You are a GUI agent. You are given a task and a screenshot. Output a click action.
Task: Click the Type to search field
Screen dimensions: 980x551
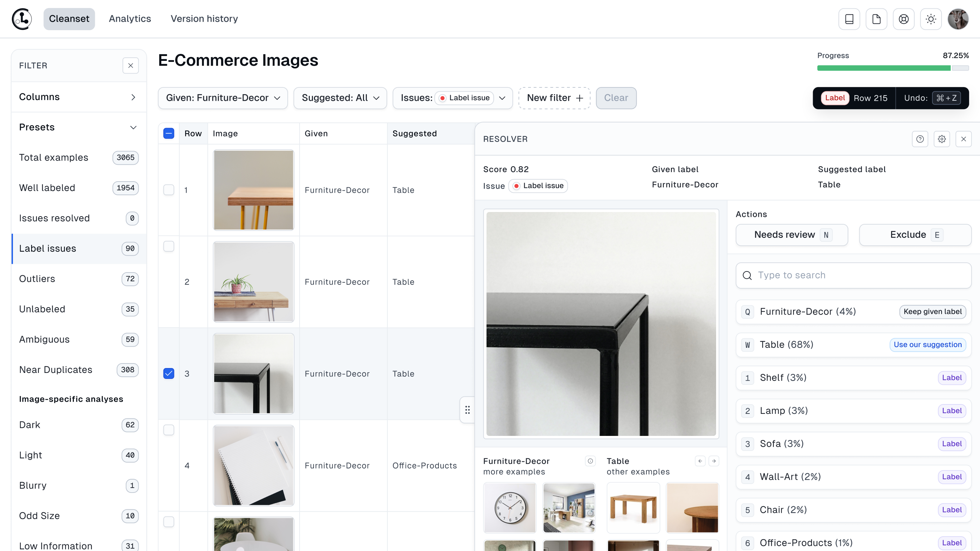[x=853, y=275]
